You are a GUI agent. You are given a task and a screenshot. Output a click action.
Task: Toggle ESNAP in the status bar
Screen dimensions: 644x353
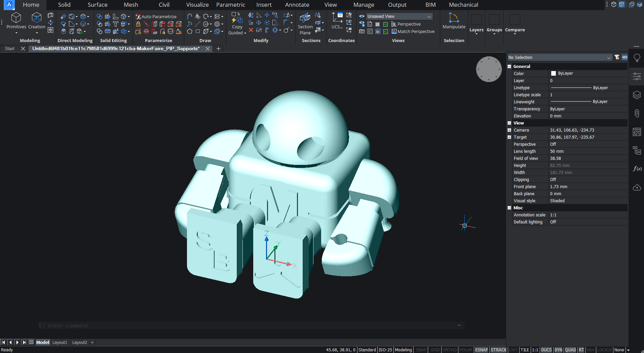481,350
